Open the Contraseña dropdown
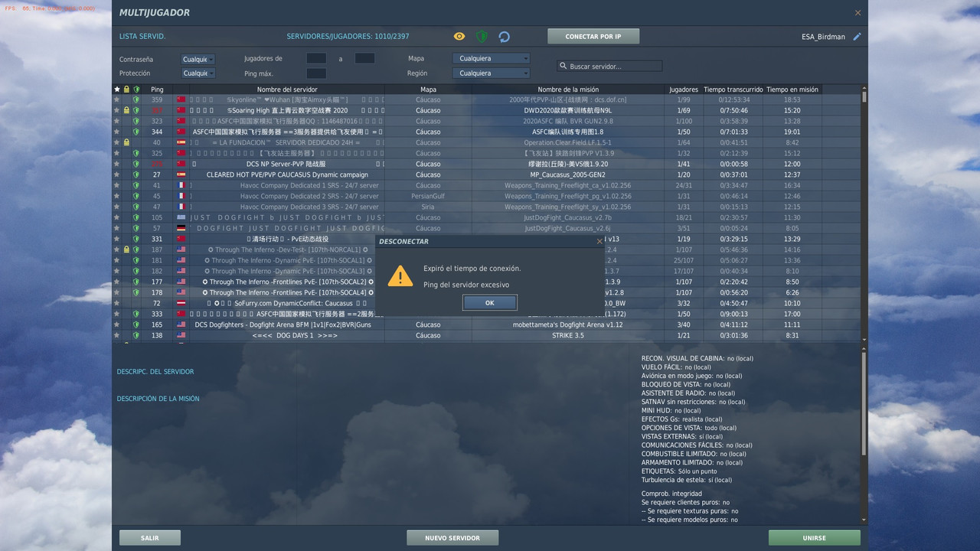 198,59
